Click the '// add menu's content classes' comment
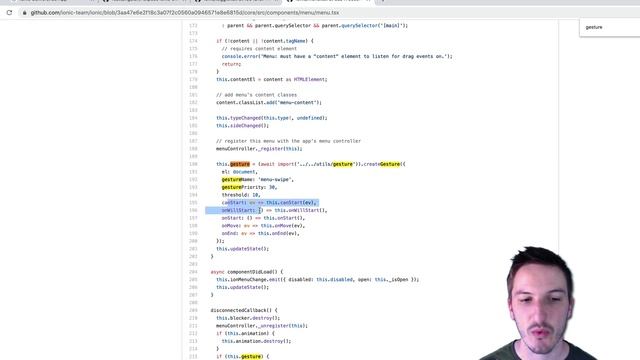The width and height of the screenshot is (640, 360). click(x=256, y=95)
